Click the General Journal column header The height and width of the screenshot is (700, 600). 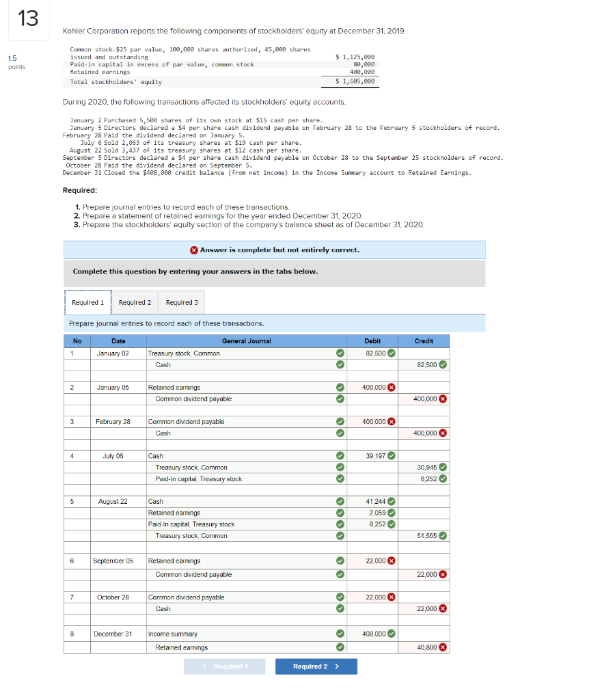[x=247, y=341]
